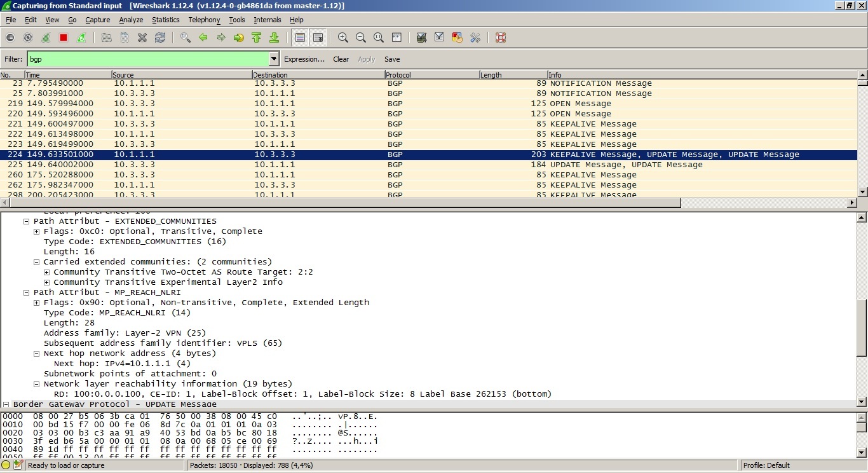Open the coloring rules editor icon
Viewport: 868px width, 473px height.
point(457,38)
